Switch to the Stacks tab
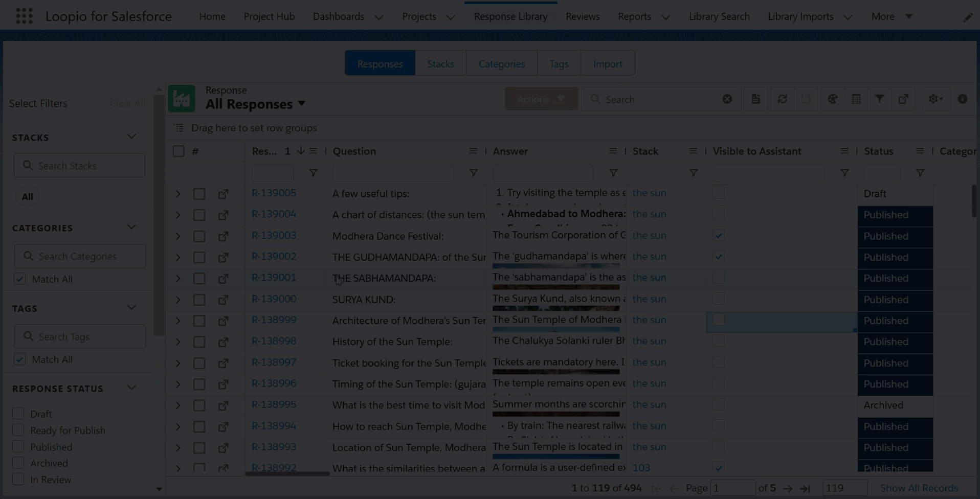The width and height of the screenshot is (980, 499). 441,64
